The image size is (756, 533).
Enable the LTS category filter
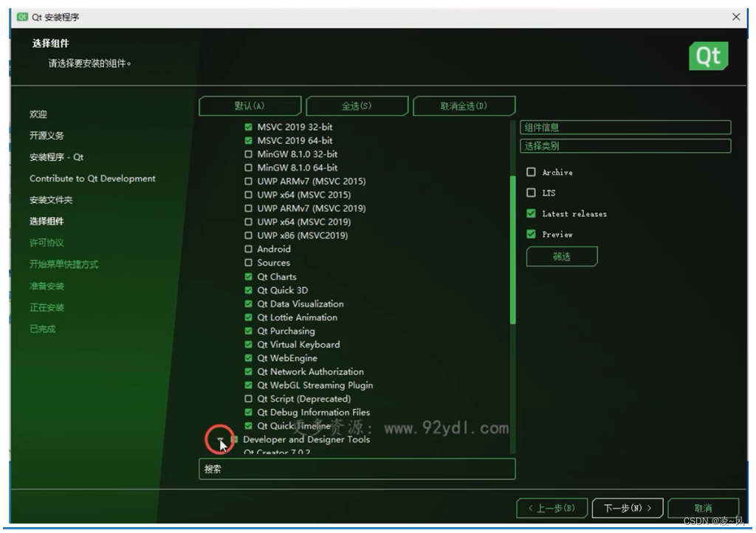point(531,193)
